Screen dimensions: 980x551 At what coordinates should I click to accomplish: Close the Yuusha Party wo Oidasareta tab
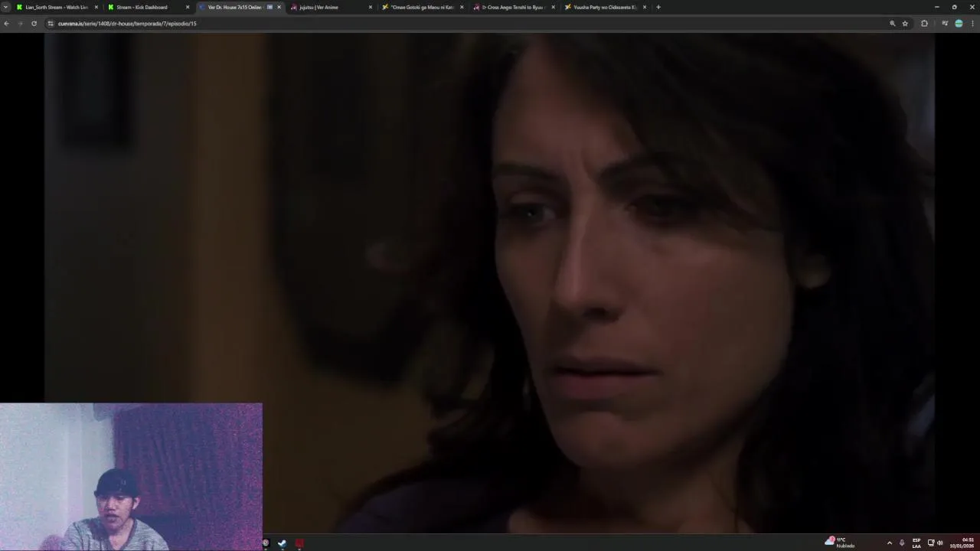coord(645,7)
